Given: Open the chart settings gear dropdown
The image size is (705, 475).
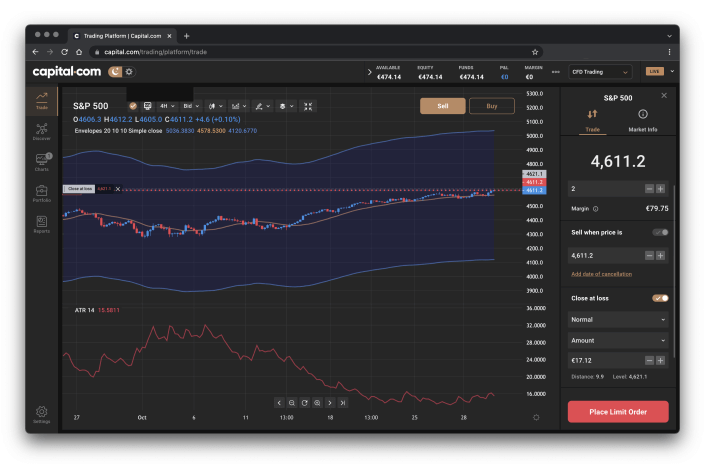Looking at the screenshot, I should (x=286, y=106).
